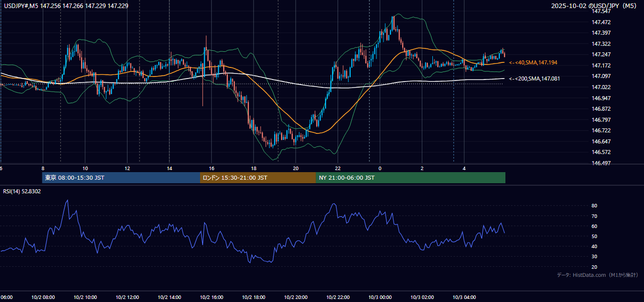
Task: Click the '10/2 20:00' bottom time label
Action: [x=296, y=297]
